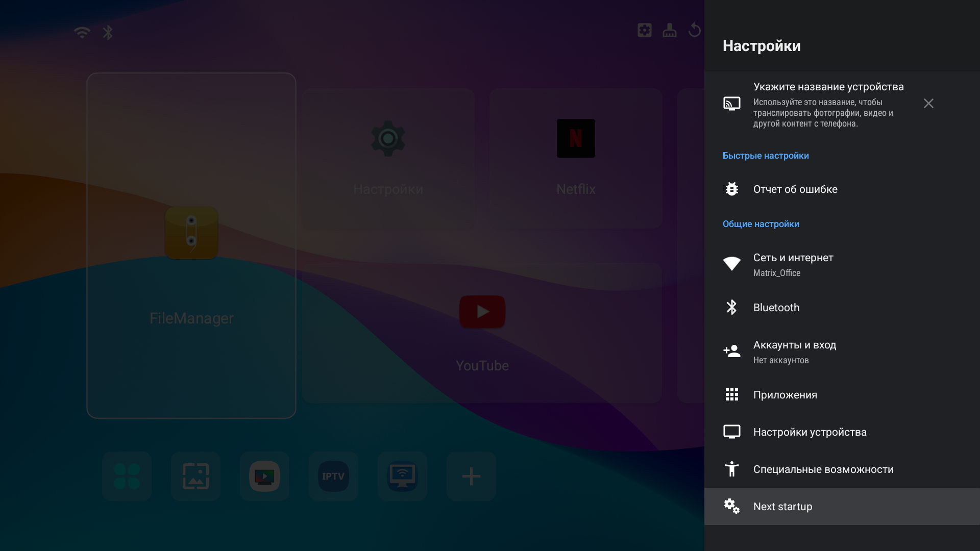
Task: Click the accessibility person icon
Action: 731,469
